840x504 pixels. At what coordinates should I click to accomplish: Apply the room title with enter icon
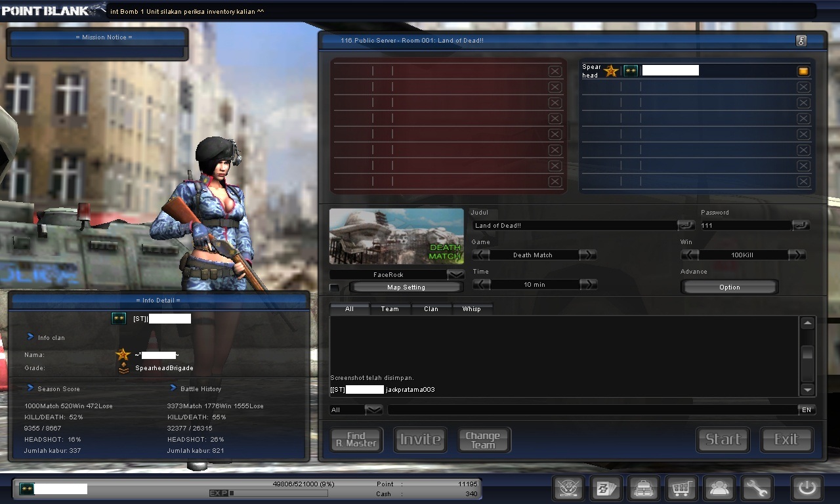686,225
